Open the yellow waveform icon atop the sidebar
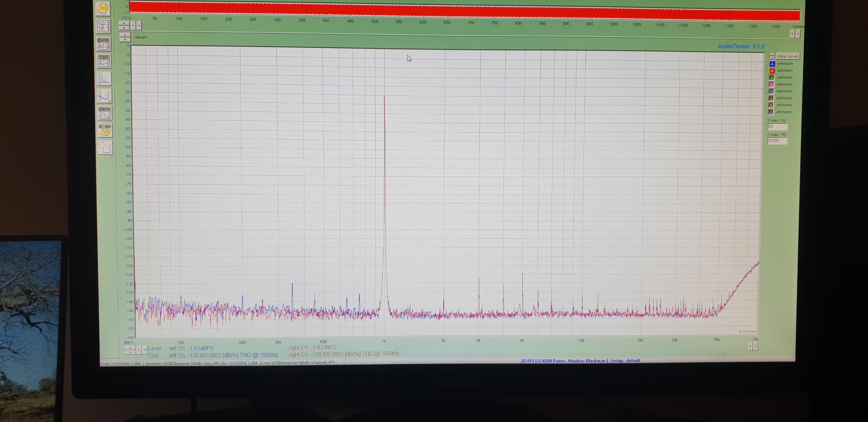Screen dimensions: 868x422 tap(103, 9)
